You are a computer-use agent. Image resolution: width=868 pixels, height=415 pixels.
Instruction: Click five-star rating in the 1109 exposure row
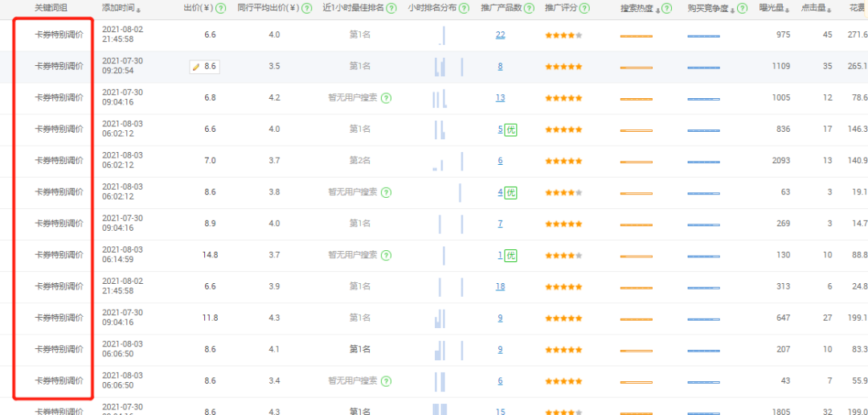pos(563,67)
